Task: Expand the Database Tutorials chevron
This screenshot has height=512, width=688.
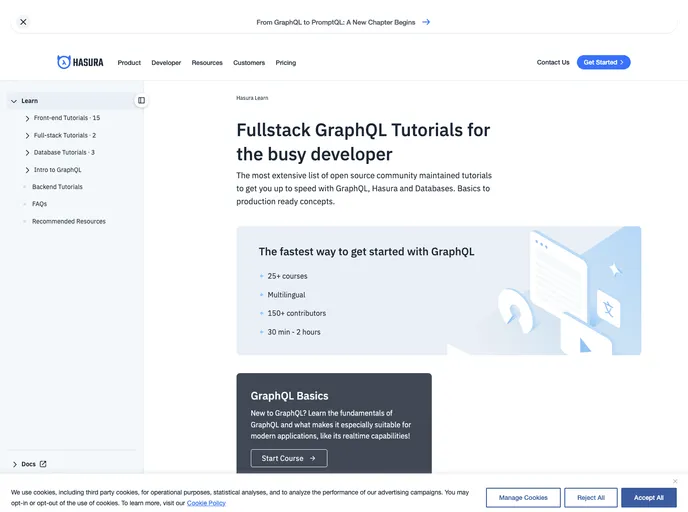Action: tap(27, 153)
